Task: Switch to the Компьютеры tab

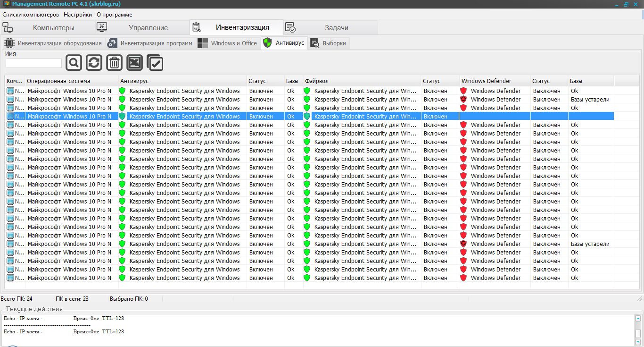Action: pos(54,28)
